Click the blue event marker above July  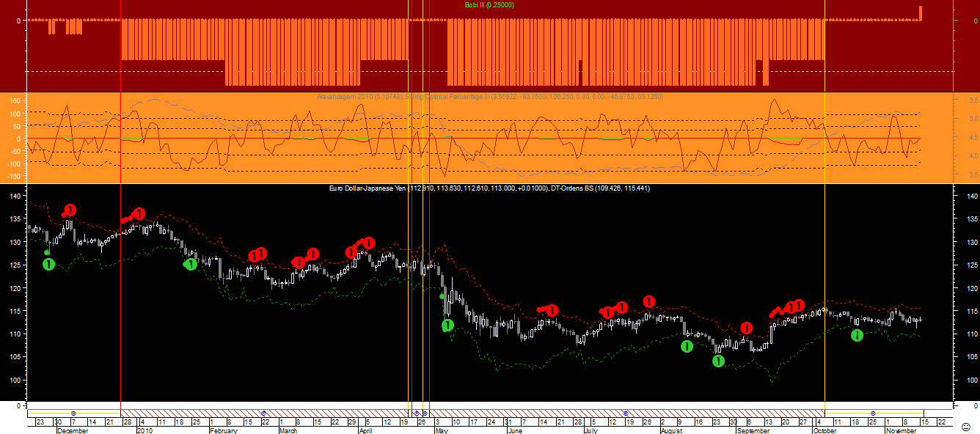point(626,414)
